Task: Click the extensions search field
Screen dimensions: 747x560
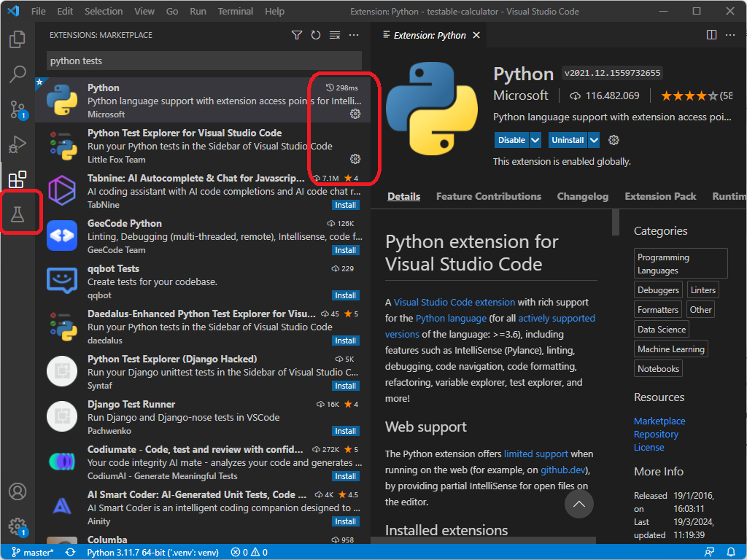Action: tap(204, 61)
